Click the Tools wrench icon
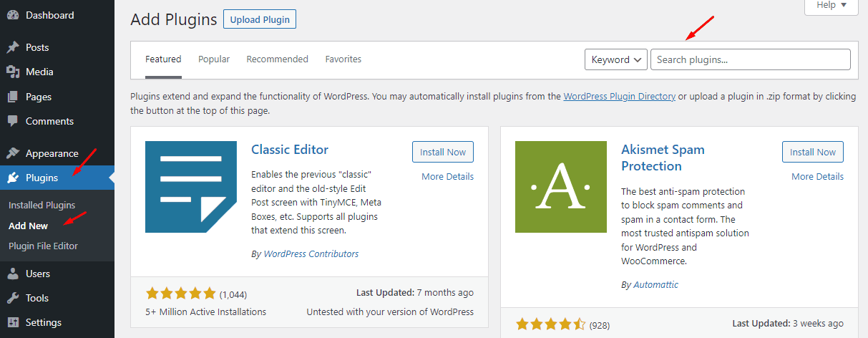 click(x=13, y=298)
